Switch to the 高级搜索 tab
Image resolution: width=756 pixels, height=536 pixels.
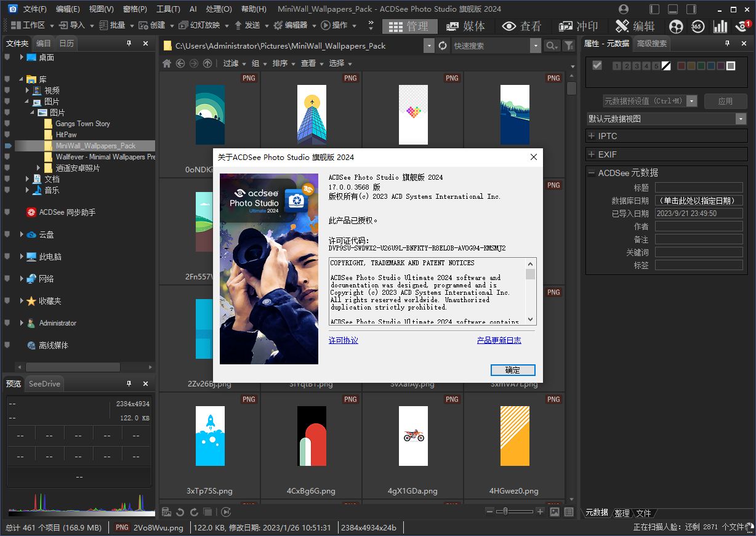tap(651, 43)
